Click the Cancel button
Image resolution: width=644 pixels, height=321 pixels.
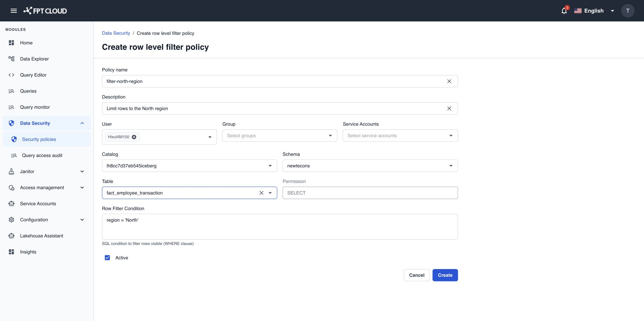coord(417,275)
